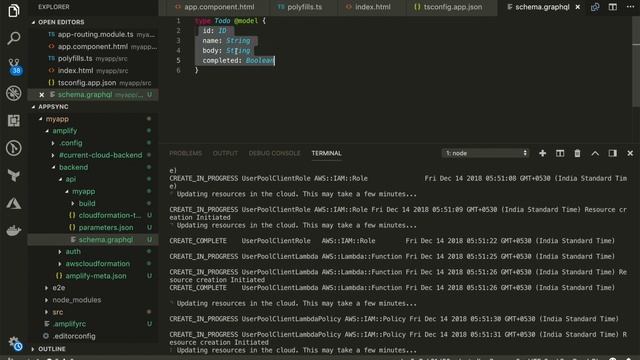This screenshot has width=640, height=360.
Task: Open app-routing.module.ts from Open Editors
Action: point(93,34)
